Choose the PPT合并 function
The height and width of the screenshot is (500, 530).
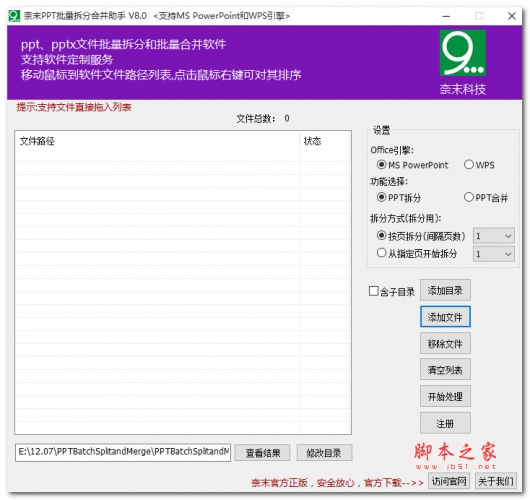point(486,197)
